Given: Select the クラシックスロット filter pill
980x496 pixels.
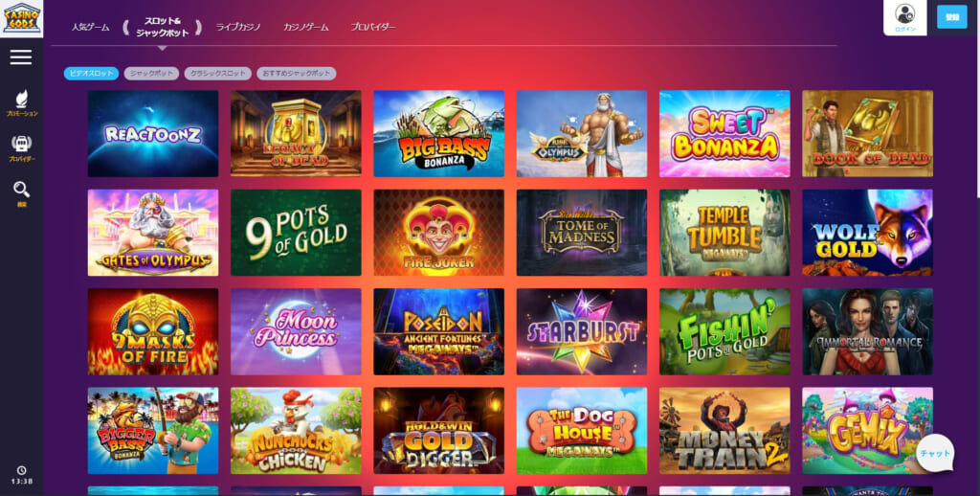Looking at the screenshot, I should [218, 73].
